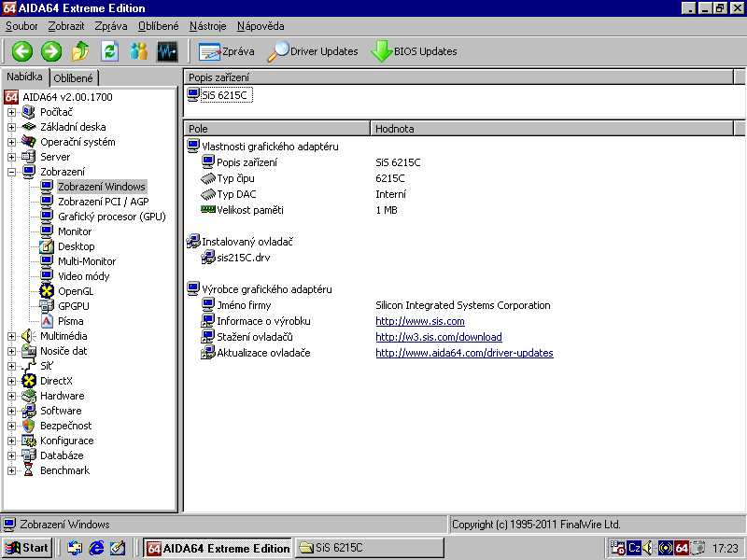747x560 pixels.
Task: Click the Start button on taskbar
Action: 27,548
